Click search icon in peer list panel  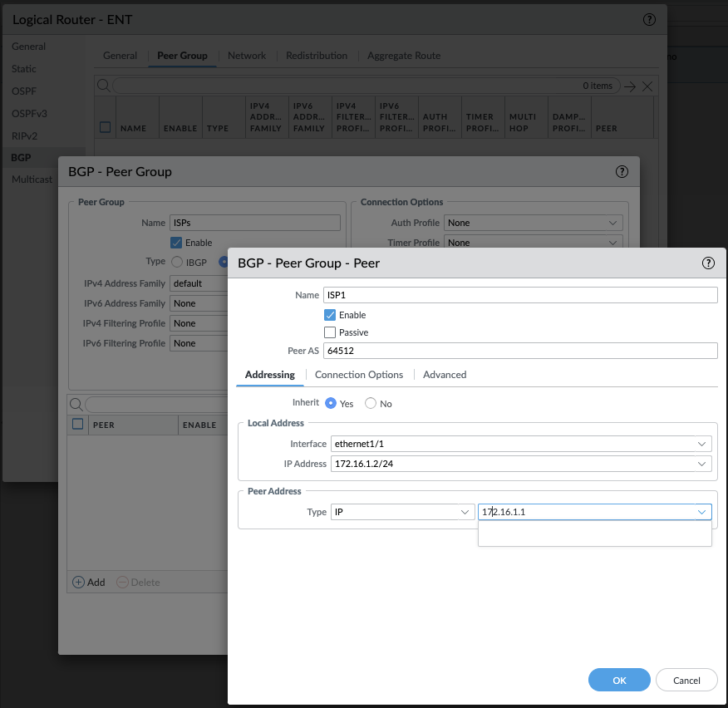click(x=76, y=404)
